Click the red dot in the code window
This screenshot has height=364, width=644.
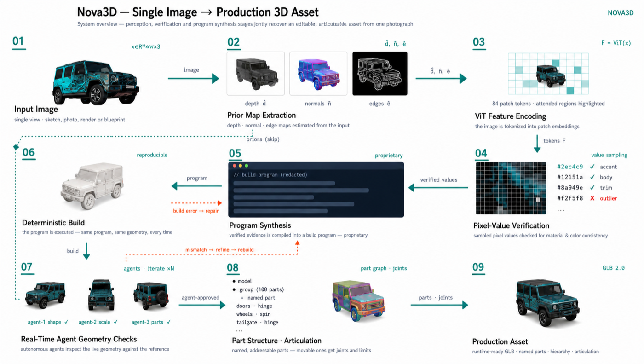[234, 166]
